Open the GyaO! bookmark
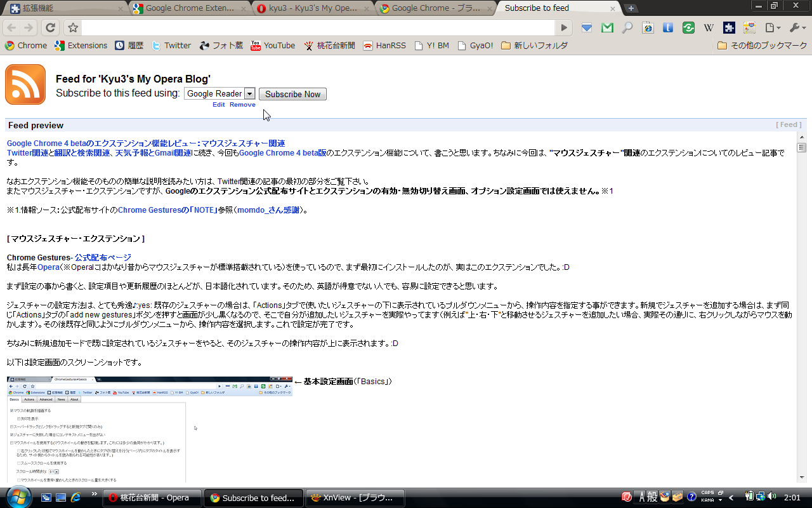Image resolution: width=812 pixels, height=508 pixels. (475, 46)
